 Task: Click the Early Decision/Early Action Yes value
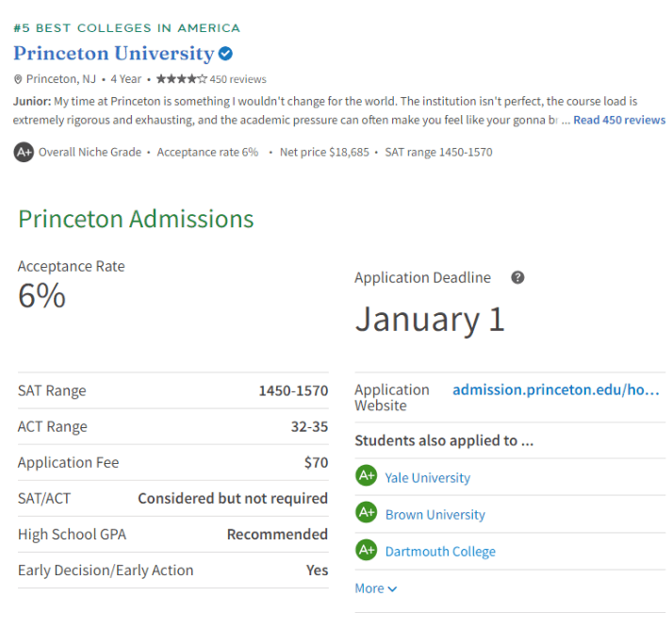click(317, 571)
